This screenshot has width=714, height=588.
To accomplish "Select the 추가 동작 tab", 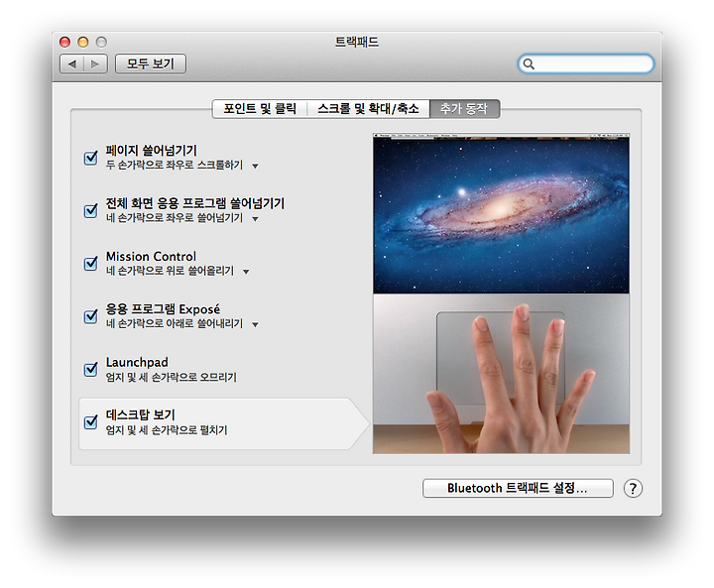I will 464,109.
